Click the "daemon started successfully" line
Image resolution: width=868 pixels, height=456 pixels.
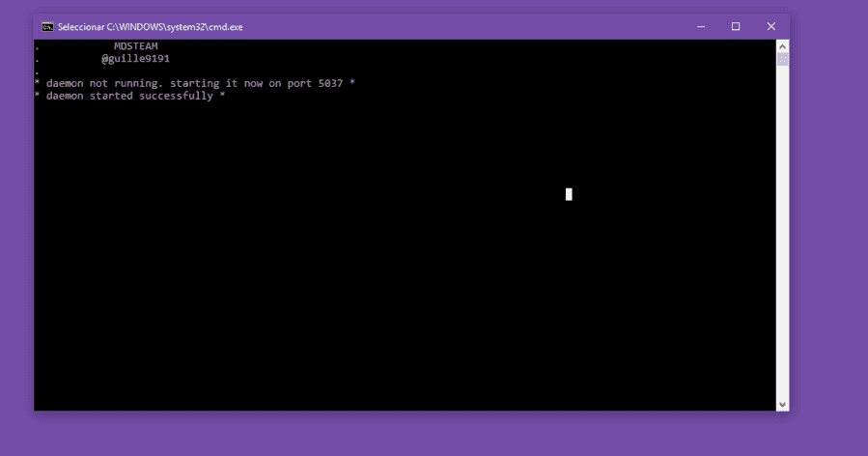click(x=130, y=96)
